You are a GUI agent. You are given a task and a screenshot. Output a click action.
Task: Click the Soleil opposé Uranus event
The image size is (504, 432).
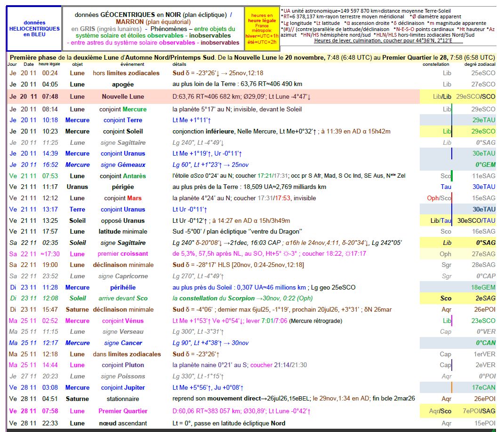coord(123,221)
